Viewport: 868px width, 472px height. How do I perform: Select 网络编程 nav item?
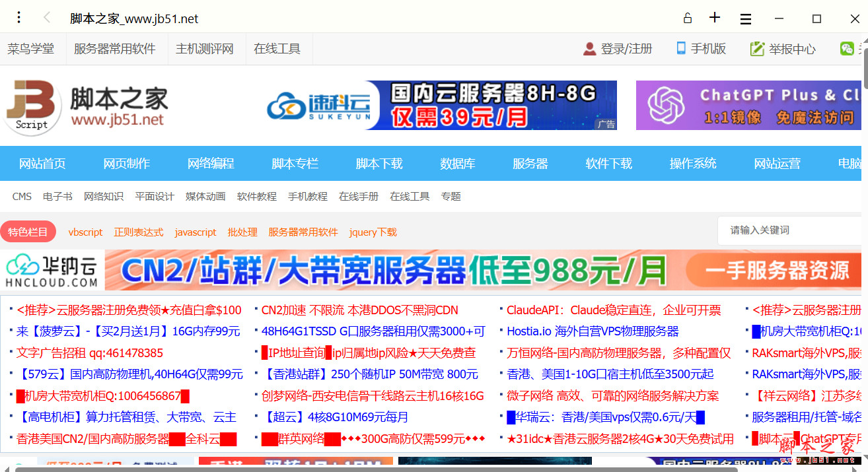click(x=211, y=164)
